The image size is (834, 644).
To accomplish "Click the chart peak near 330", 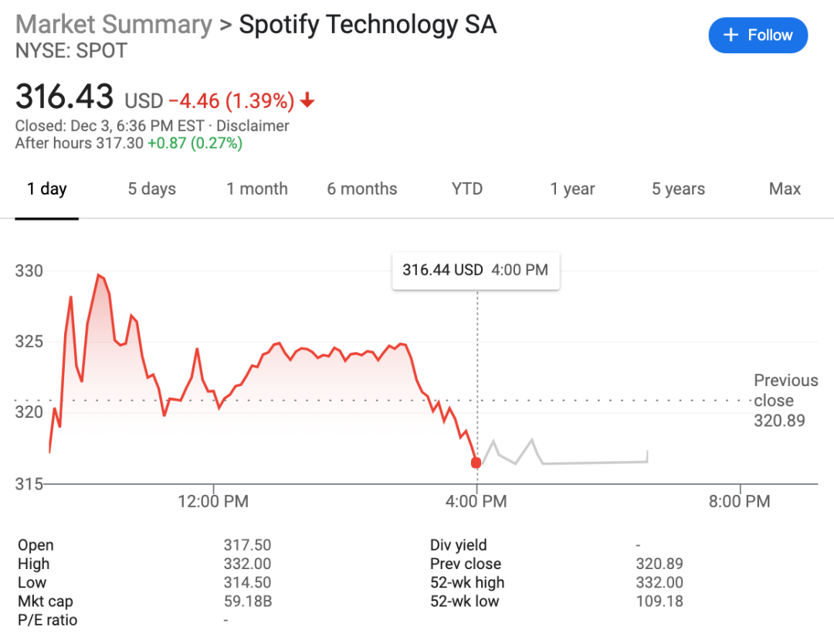I will 98,275.
